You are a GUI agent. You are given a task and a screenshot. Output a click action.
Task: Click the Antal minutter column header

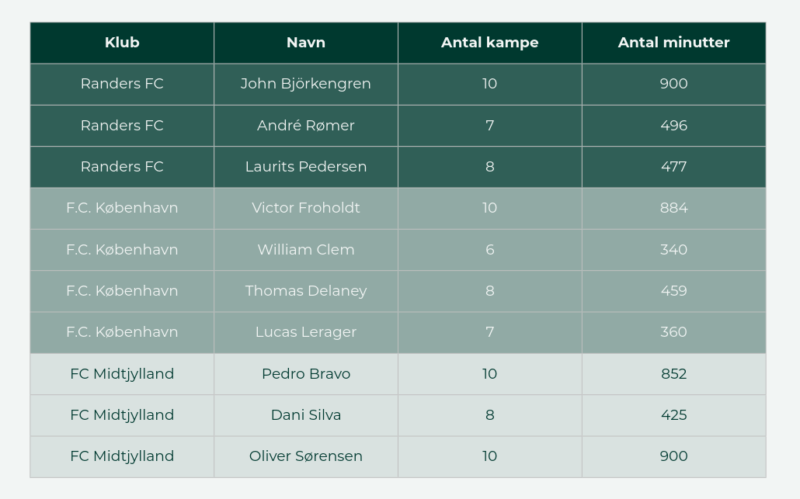click(x=674, y=43)
